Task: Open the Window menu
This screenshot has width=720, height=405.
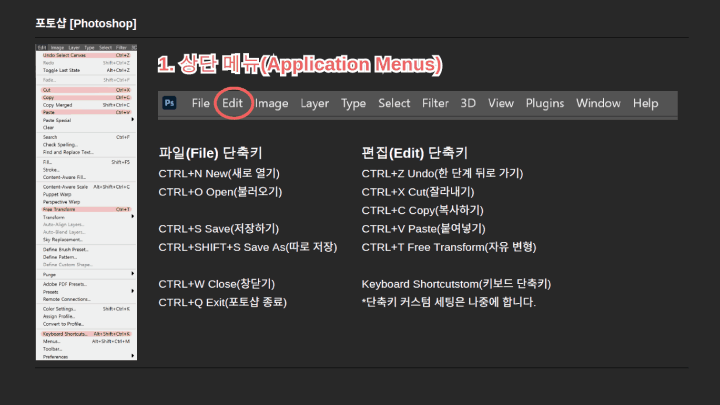Action: pos(598,103)
